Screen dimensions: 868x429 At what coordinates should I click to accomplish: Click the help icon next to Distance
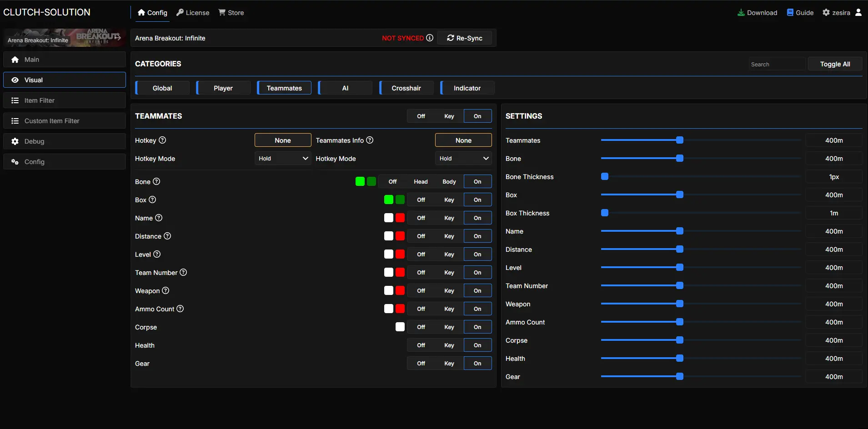[x=167, y=236]
